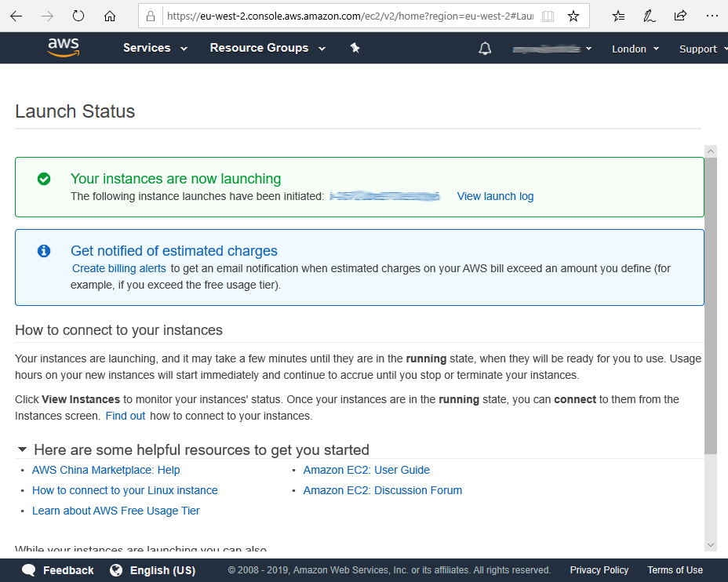Screen dimensions: 728x582
Task: Collapse the helpful resources section
Action: click(22, 449)
